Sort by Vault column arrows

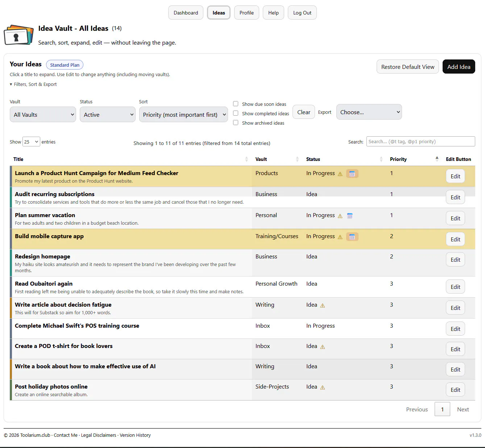[x=297, y=159]
